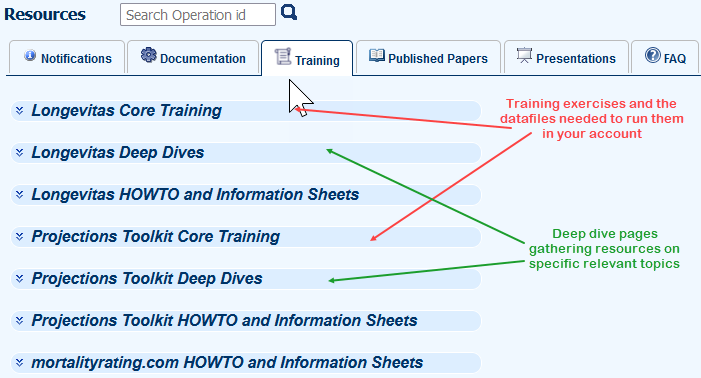The width and height of the screenshot is (701, 378).
Task: Click the Resources page title
Action: tap(45, 14)
